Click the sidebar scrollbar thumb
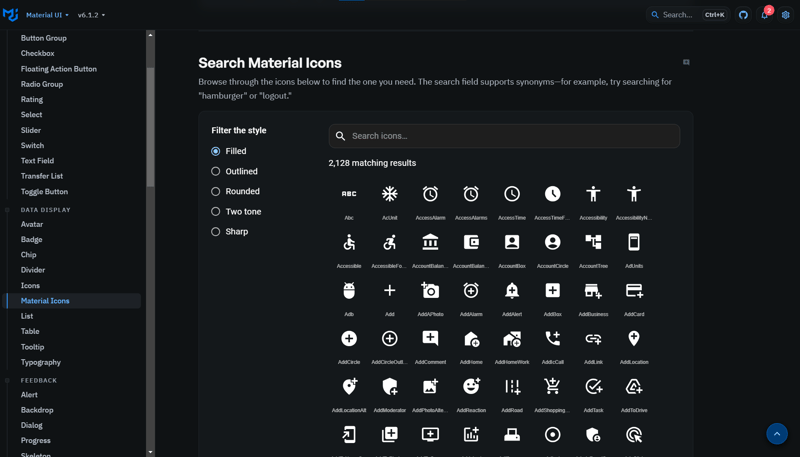Image resolution: width=800 pixels, height=457 pixels. (150, 127)
